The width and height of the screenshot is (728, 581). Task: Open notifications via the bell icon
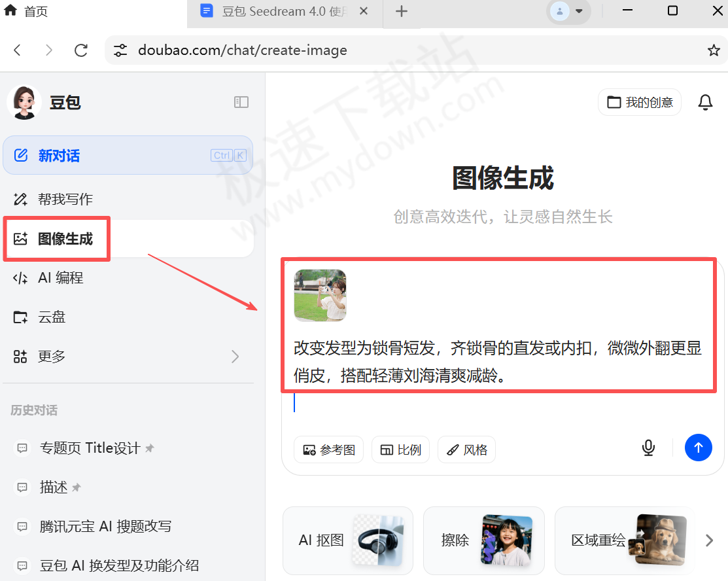(705, 102)
